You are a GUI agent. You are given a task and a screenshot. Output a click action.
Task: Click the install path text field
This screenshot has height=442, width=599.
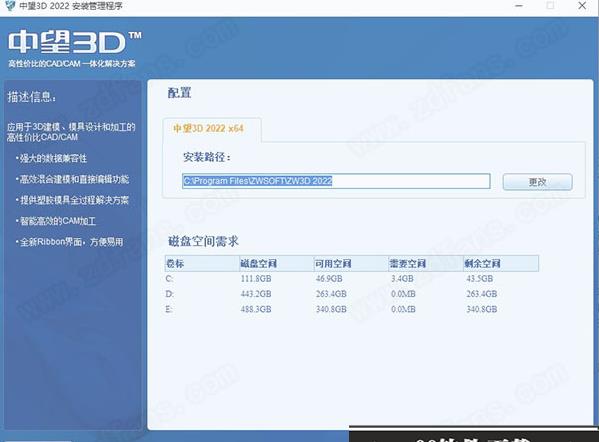[x=336, y=181]
